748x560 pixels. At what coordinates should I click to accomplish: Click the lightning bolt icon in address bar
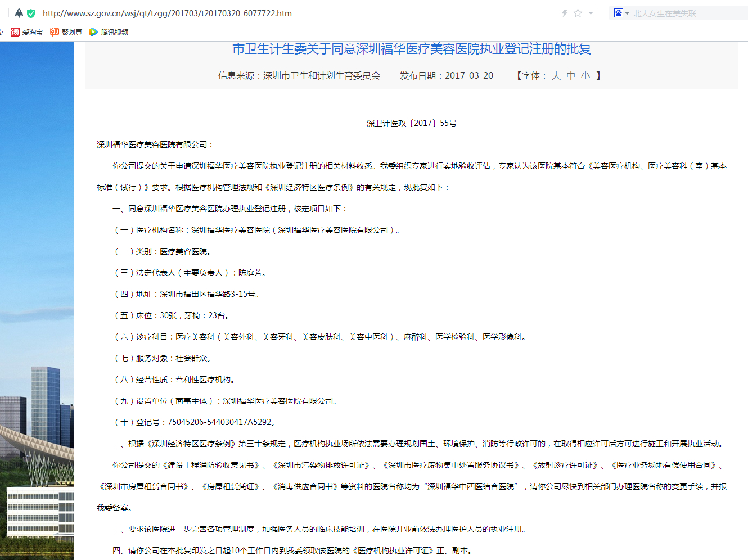coord(565,13)
